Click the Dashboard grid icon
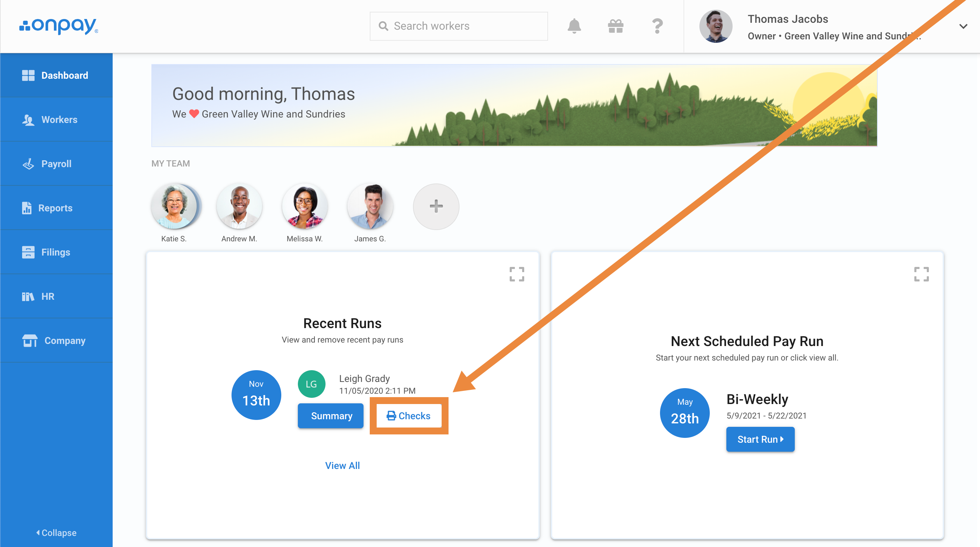This screenshot has width=980, height=547. click(28, 75)
